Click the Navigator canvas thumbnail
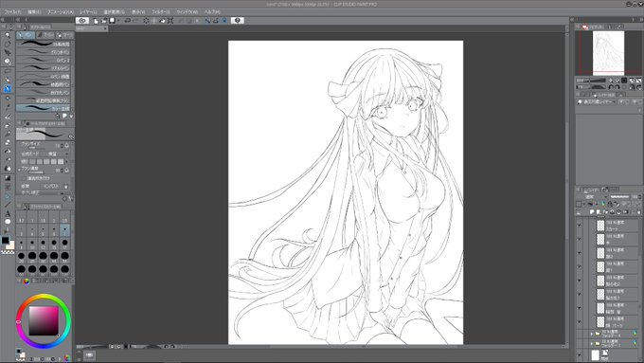Image resolution: width=644 pixels, height=363 pixels. pyautogui.click(x=608, y=52)
